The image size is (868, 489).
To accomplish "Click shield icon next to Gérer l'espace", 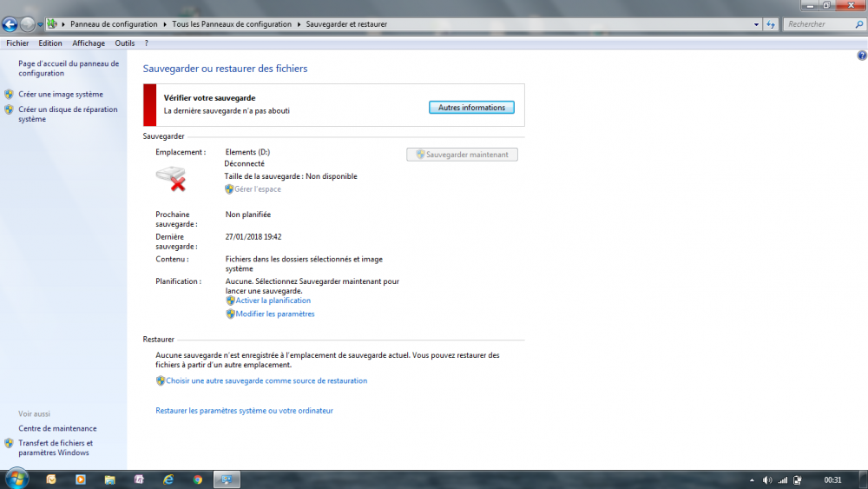I will [x=229, y=188].
